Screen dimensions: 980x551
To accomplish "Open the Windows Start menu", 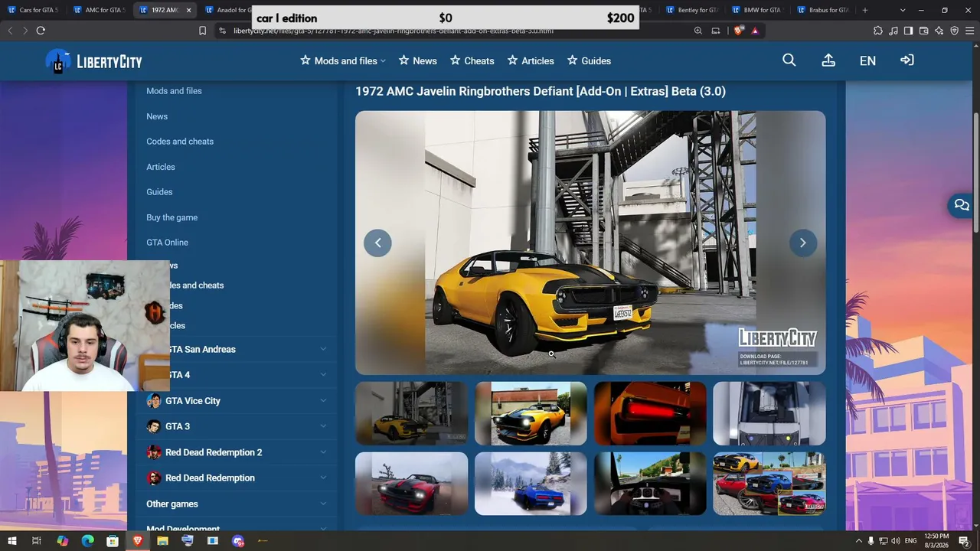I will [x=12, y=541].
